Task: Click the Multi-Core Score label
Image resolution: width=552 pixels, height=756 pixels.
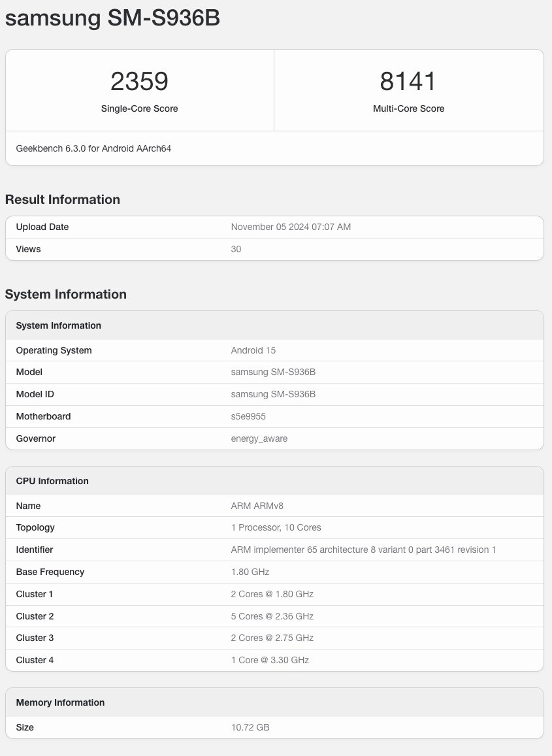Action: point(408,108)
